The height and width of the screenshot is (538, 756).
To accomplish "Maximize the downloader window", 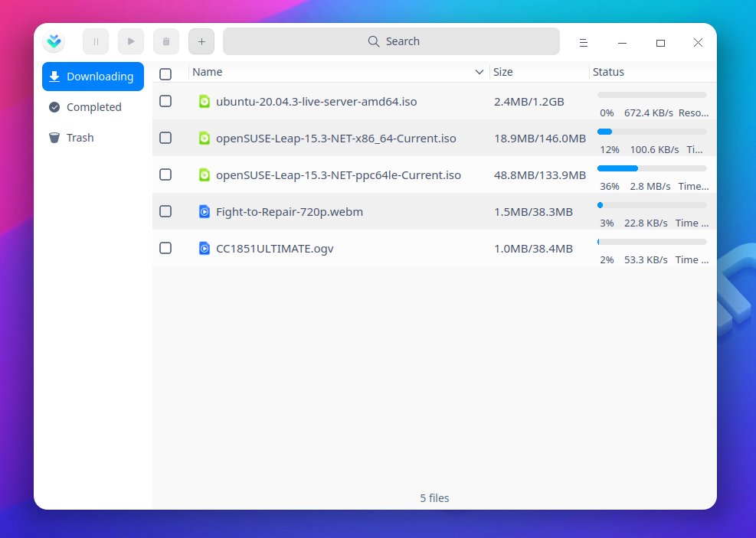I will point(660,43).
